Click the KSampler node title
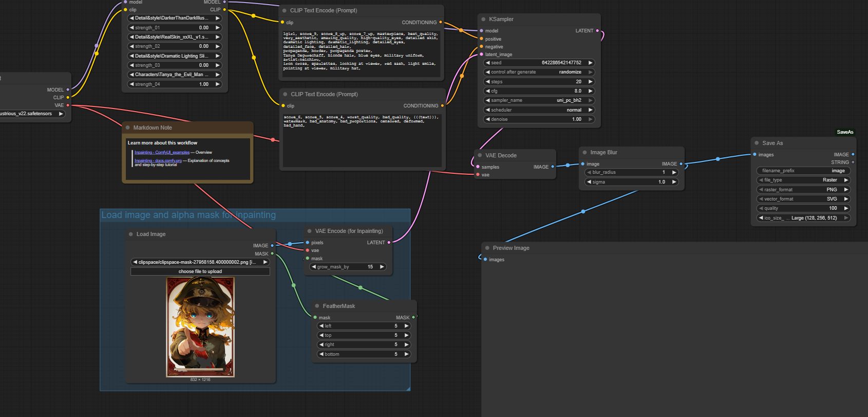This screenshot has height=417, width=868. pos(501,19)
